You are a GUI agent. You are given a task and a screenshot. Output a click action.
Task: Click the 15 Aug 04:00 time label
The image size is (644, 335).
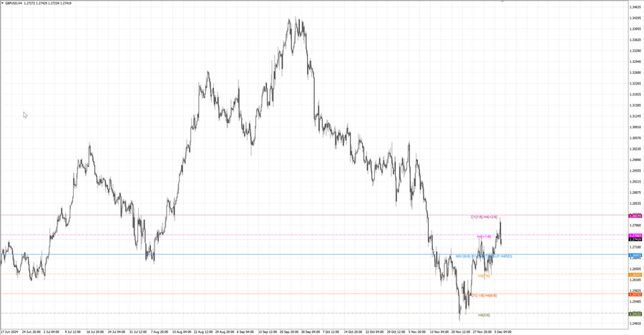(x=181, y=331)
